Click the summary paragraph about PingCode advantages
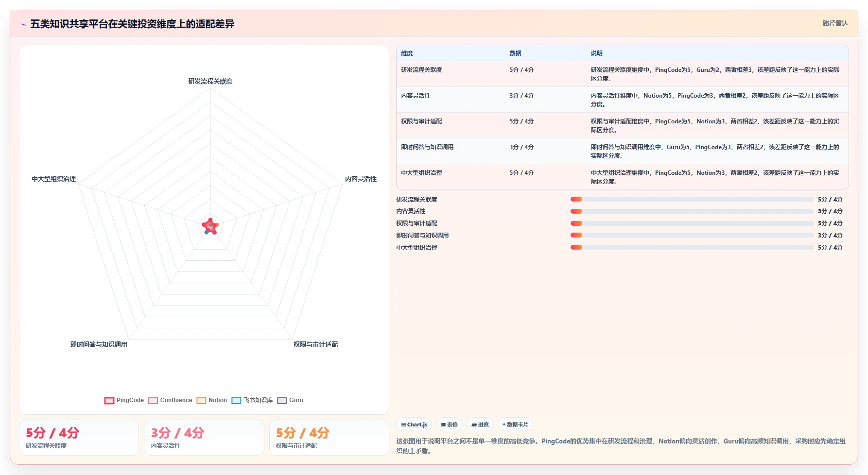This screenshot has width=868, height=475. [x=621, y=446]
